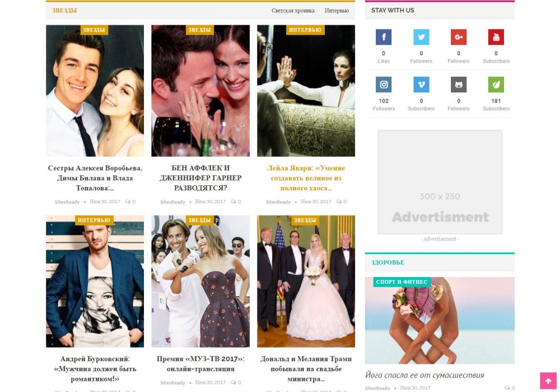The height and width of the screenshot is (392, 560).
Task: Open the Google Plus social icon
Action: coord(459,37)
